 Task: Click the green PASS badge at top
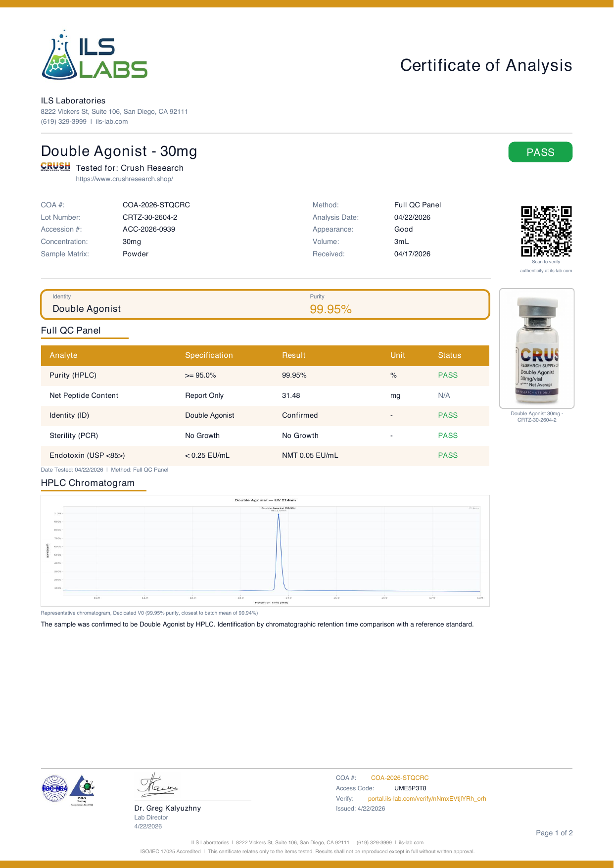click(x=540, y=152)
